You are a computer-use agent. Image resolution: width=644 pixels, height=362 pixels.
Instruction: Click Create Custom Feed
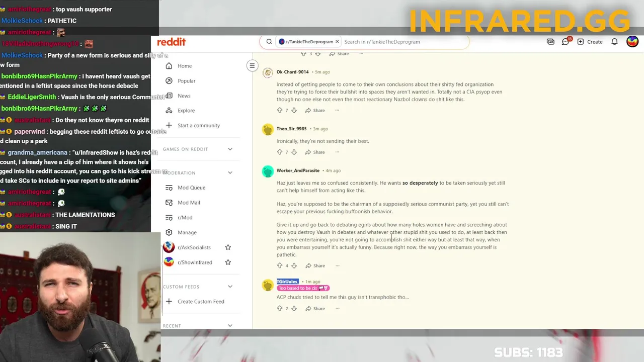pyautogui.click(x=201, y=302)
